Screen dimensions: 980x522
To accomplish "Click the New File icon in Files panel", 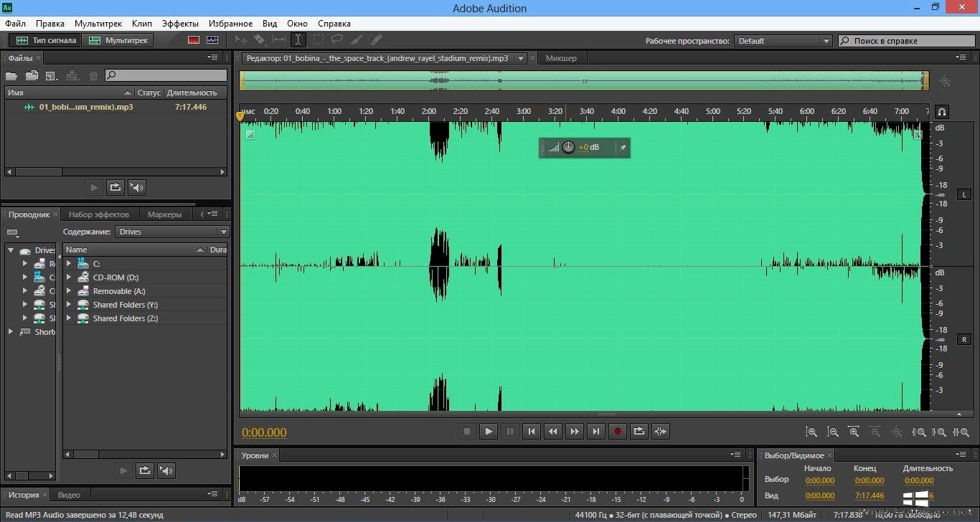I will click(x=52, y=75).
